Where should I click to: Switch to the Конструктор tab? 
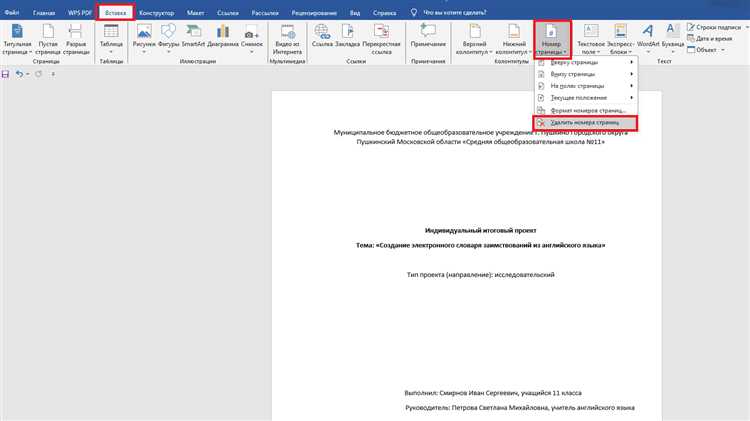pos(156,12)
